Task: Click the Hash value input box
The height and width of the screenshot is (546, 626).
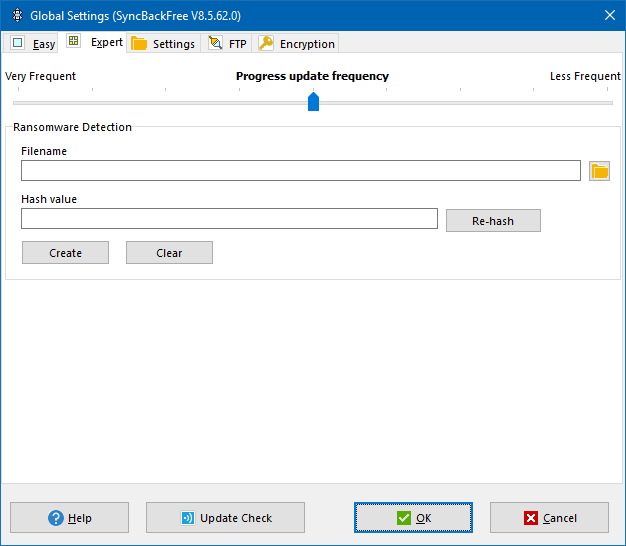Action: pos(229,219)
